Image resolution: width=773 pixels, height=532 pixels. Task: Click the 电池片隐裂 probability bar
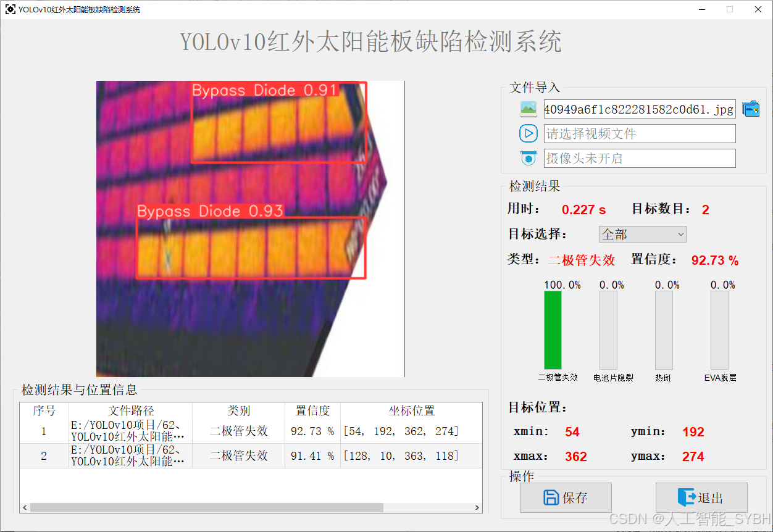coord(608,330)
